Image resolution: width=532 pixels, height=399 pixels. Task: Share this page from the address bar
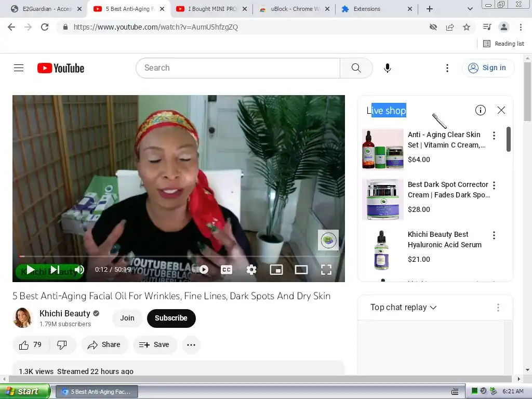point(450,27)
